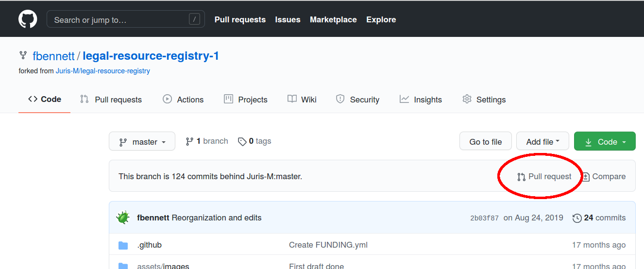The image size is (644, 269).
Task: Click the angle-brackets icon on Code tab
Action: [x=33, y=99]
